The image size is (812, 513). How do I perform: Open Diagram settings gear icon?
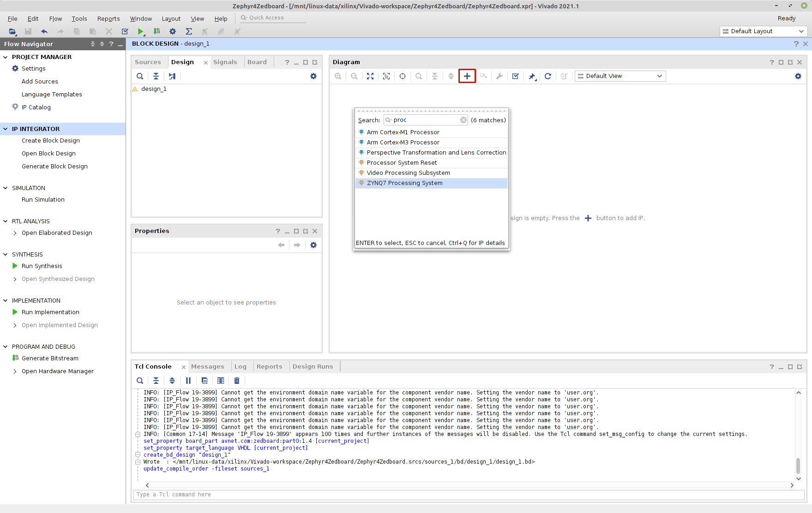pos(798,76)
